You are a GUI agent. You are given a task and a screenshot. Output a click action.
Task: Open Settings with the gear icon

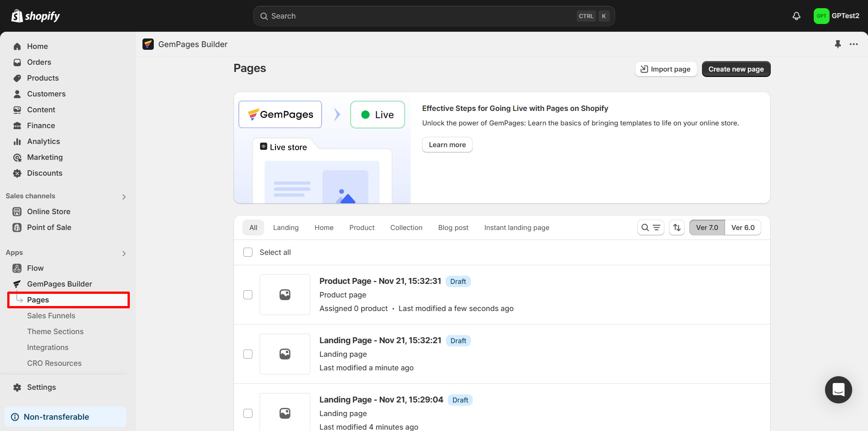[17, 388]
